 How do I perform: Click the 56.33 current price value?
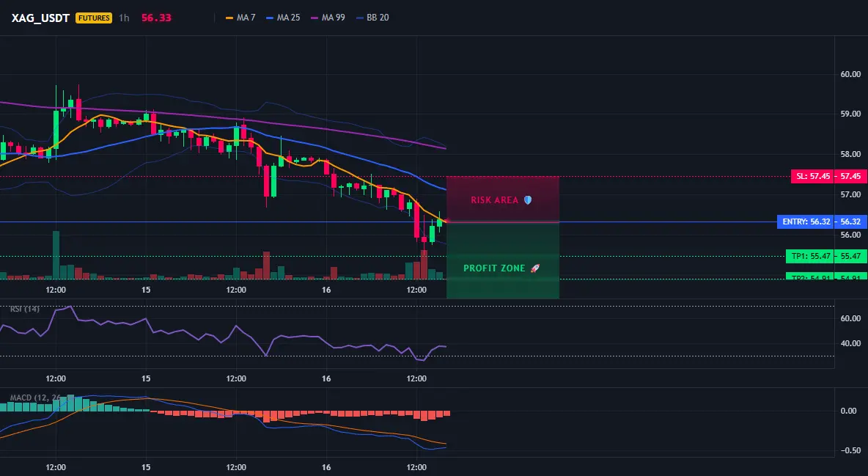click(156, 18)
